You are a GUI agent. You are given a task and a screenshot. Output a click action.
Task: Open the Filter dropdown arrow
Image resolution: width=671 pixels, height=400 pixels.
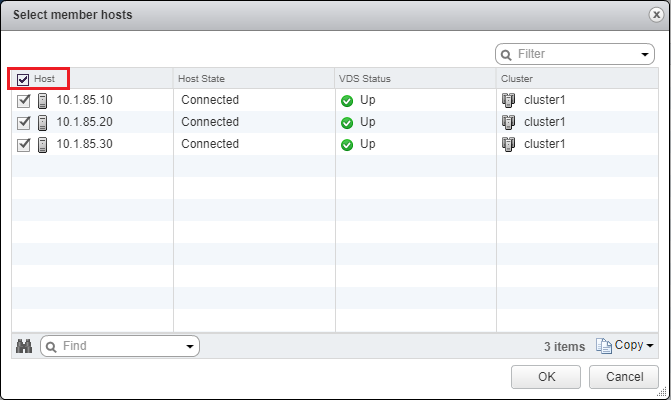[x=644, y=54]
